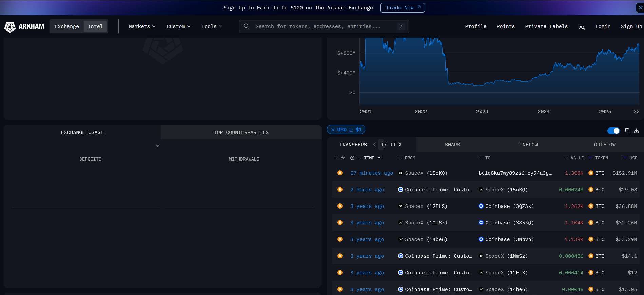Click Coinbase Prime icon in 2 hours ago row
The image size is (644, 295).
401,190
